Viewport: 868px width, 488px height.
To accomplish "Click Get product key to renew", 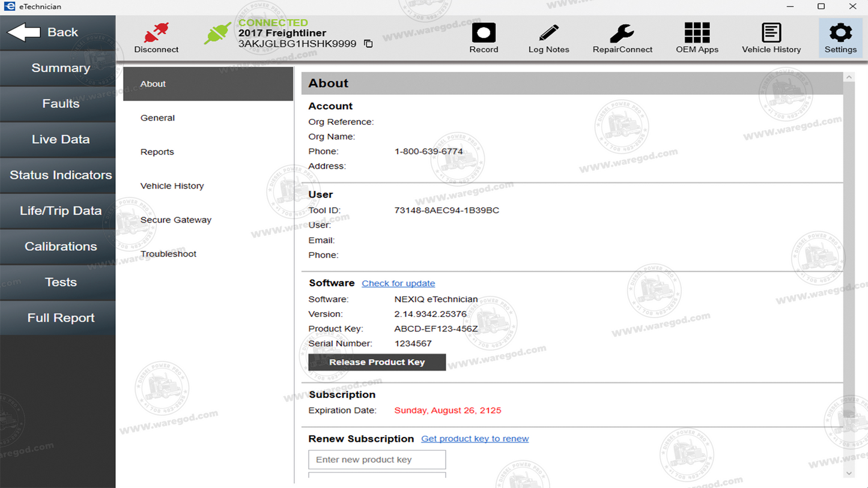I will (x=475, y=439).
